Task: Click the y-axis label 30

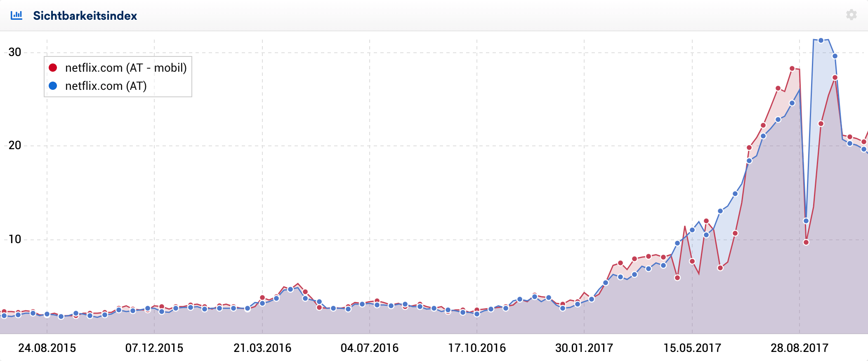Action: [x=15, y=52]
